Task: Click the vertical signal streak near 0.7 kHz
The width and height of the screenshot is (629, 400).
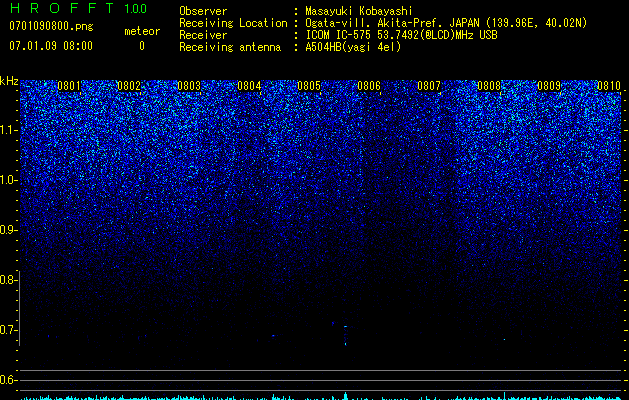Action: pyautogui.click(x=345, y=335)
